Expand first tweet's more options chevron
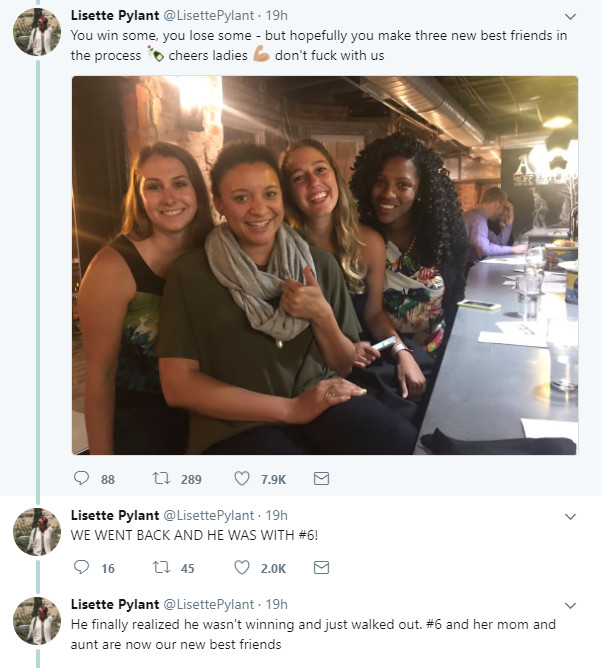The width and height of the screenshot is (602, 668). (570, 16)
